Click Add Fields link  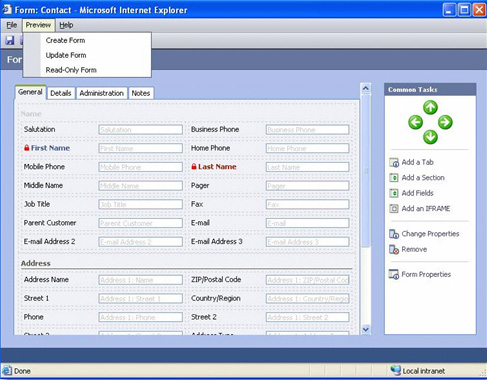(x=417, y=193)
